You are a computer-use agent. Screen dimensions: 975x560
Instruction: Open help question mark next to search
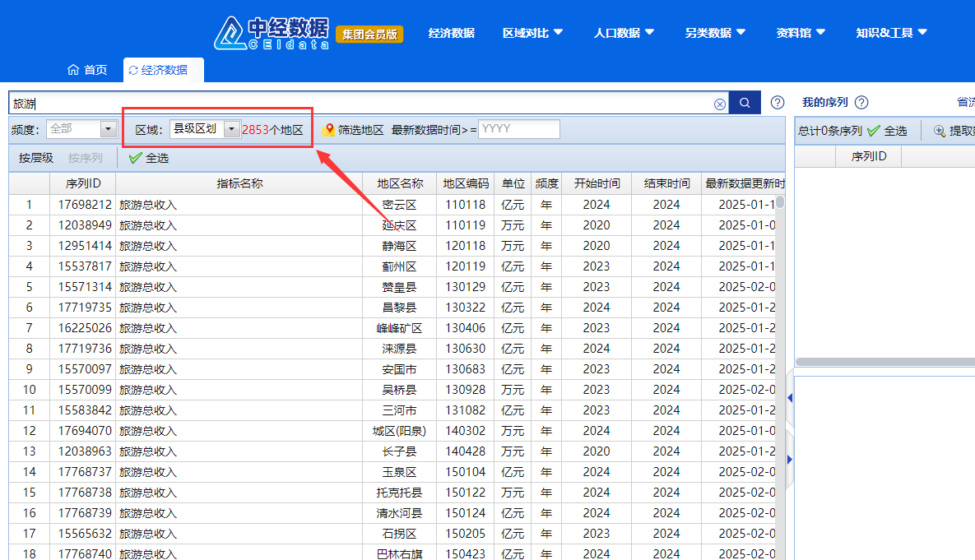(x=778, y=103)
